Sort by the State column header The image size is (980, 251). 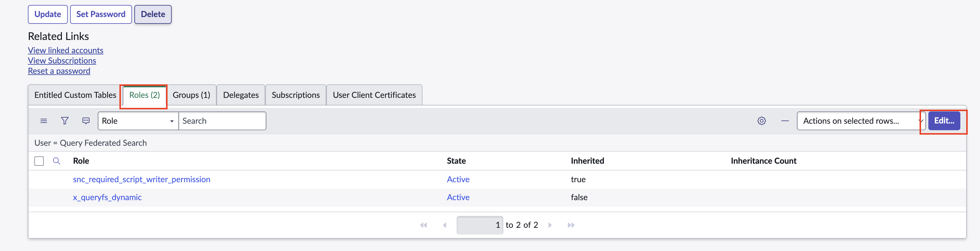(x=456, y=161)
